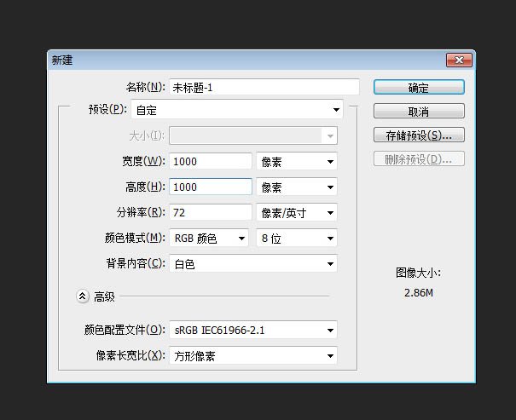The width and height of the screenshot is (516, 420).
Task: Click the 新建 dialog title text
Action: coord(62,60)
